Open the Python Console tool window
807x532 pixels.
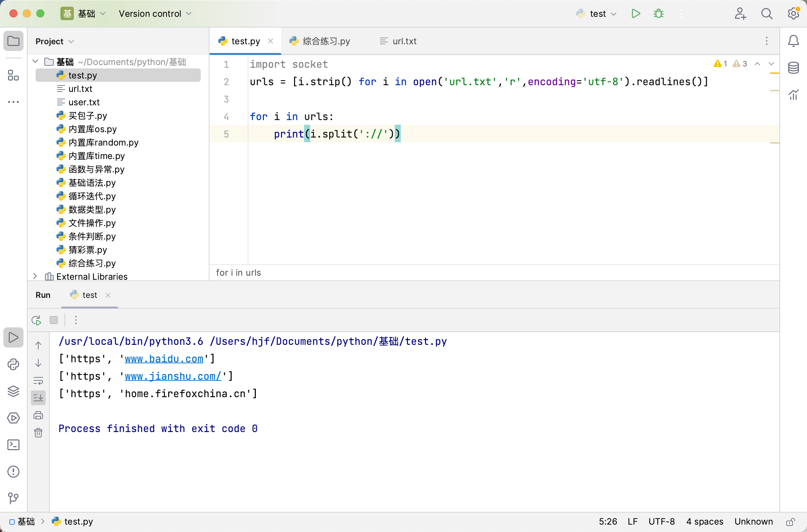tap(13, 364)
